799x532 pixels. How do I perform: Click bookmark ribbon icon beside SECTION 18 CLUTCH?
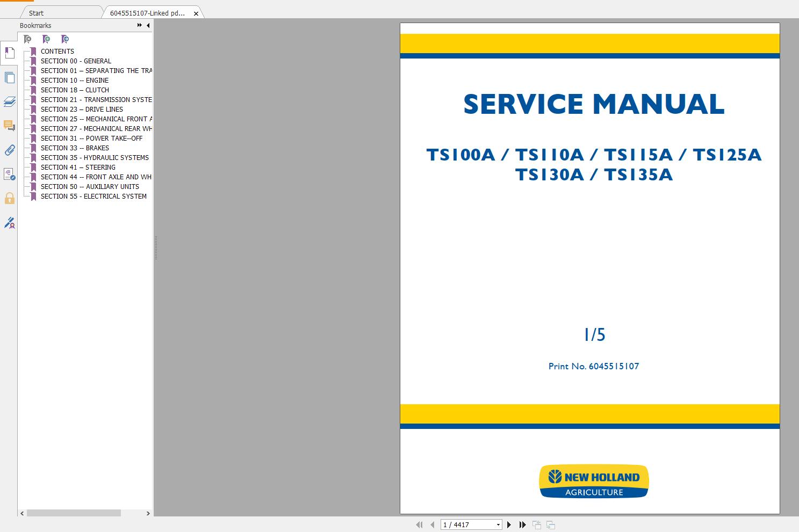click(33, 90)
